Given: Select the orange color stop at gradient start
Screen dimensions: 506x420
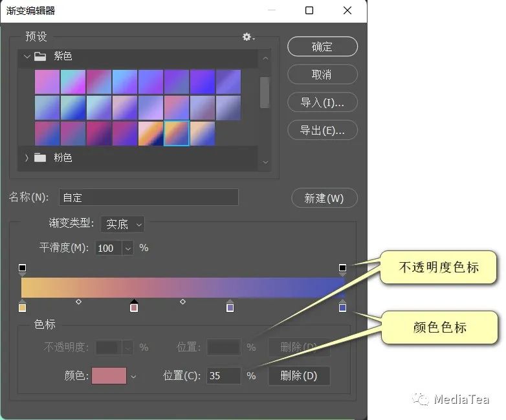Looking at the screenshot, I should 22,306.
